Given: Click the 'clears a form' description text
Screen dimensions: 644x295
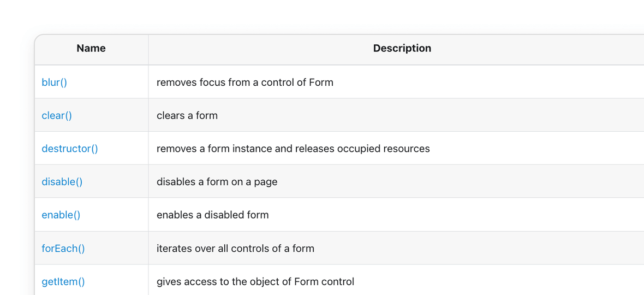Looking at the screenshot, I should click(x=187, y=116).
